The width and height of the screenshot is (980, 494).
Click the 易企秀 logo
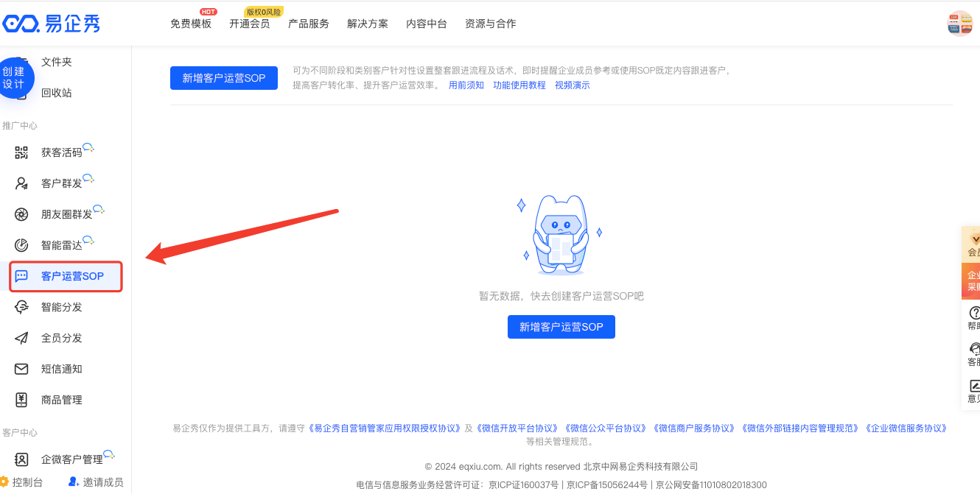[51, 24]
